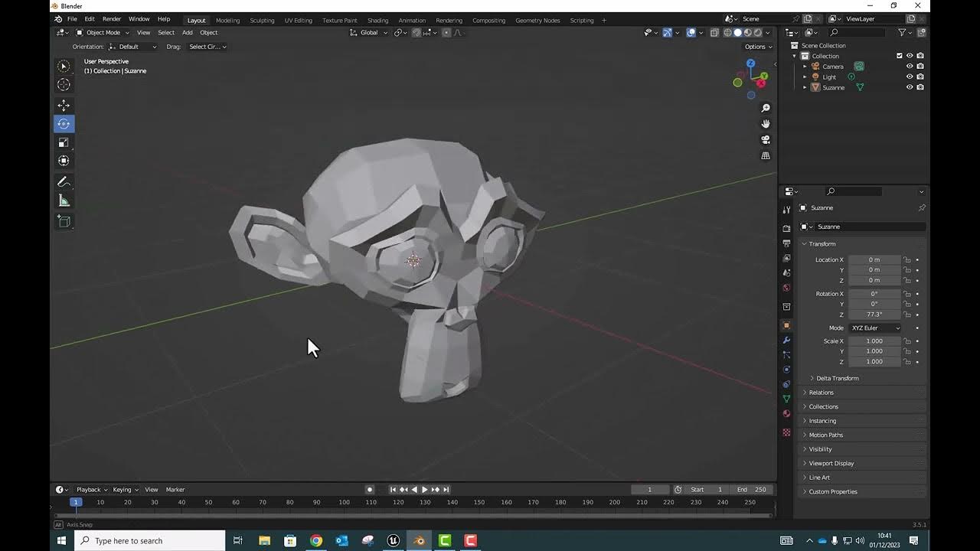Play animation forward button
The height and width of the screenshot is (551, 980).
pos(425,490)
